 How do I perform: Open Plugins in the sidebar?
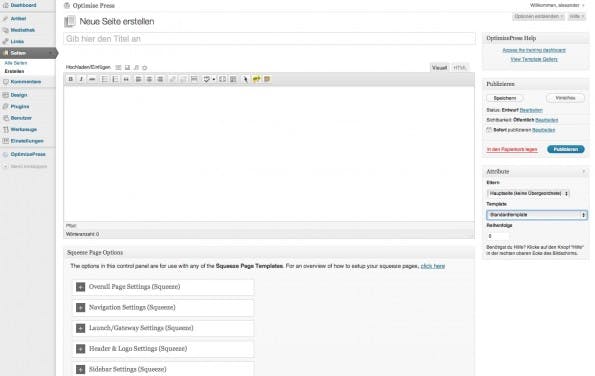click(x=20, y=107)
